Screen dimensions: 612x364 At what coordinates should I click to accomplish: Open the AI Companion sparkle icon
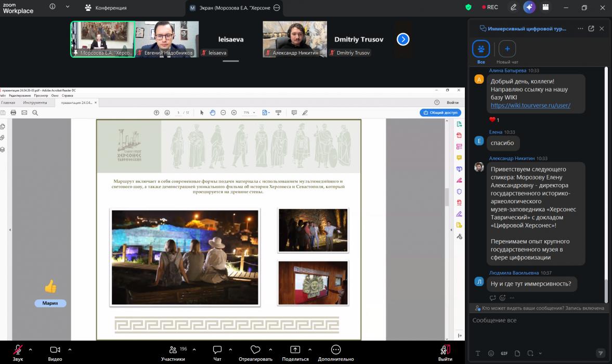529,7
